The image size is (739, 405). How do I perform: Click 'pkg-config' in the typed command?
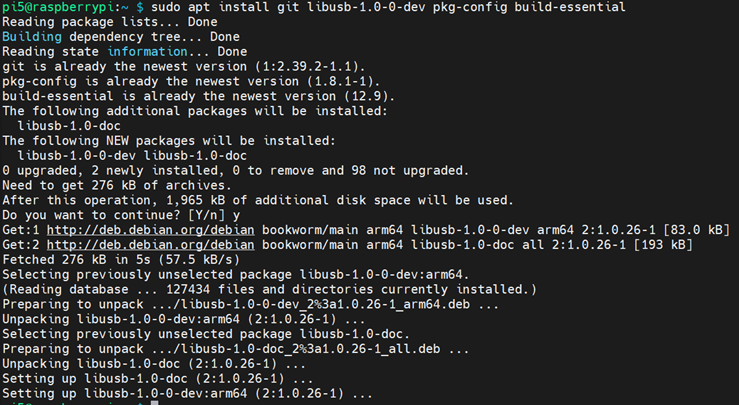459,8
